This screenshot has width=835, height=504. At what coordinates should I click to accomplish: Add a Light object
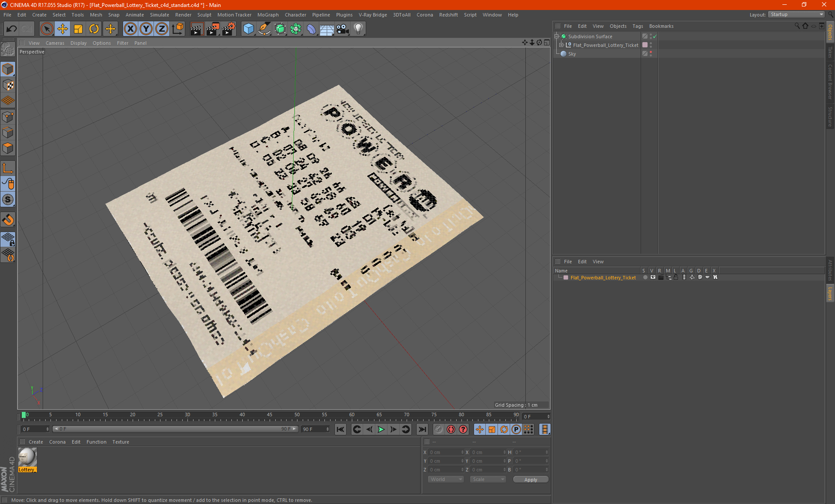point(358,29)
